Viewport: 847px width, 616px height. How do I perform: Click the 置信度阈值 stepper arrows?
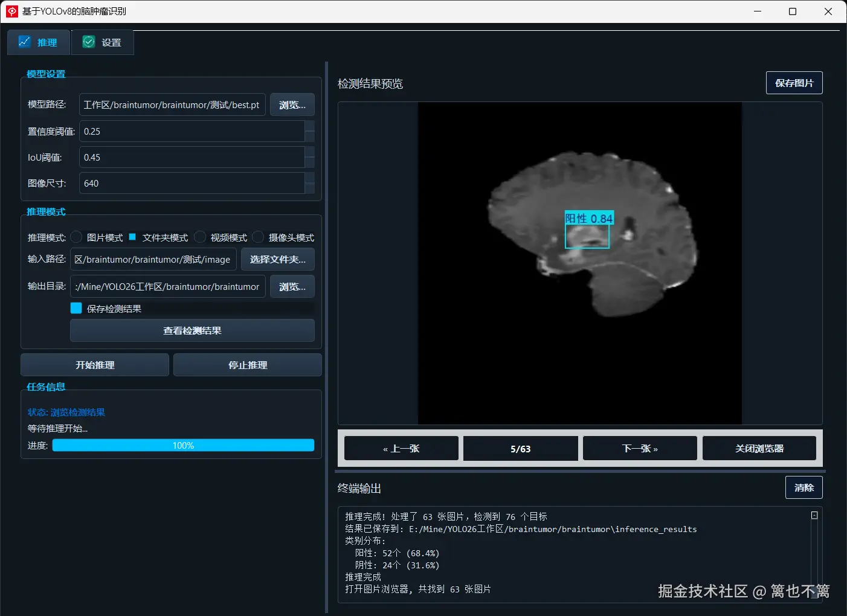pyautogui.click(x=309, y=131)
